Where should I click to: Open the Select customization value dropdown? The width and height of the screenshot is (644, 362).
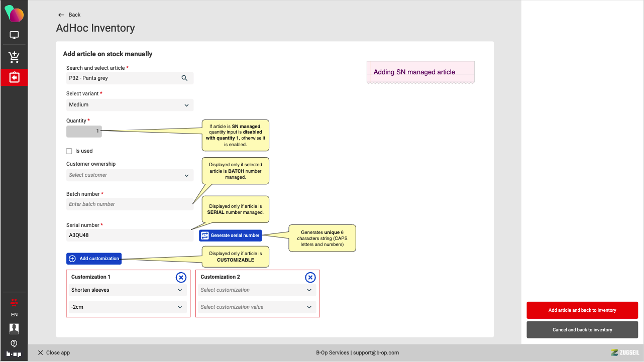tap(257, 307)
